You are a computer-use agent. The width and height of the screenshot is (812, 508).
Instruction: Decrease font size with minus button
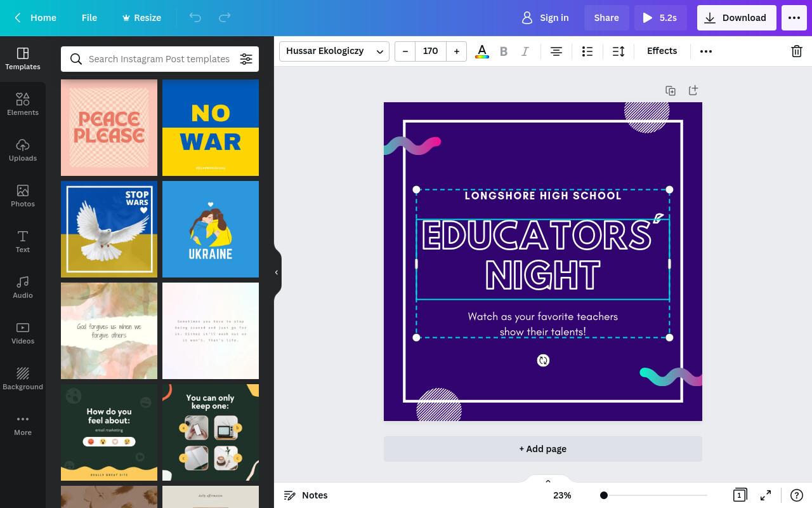pos(405,51)
